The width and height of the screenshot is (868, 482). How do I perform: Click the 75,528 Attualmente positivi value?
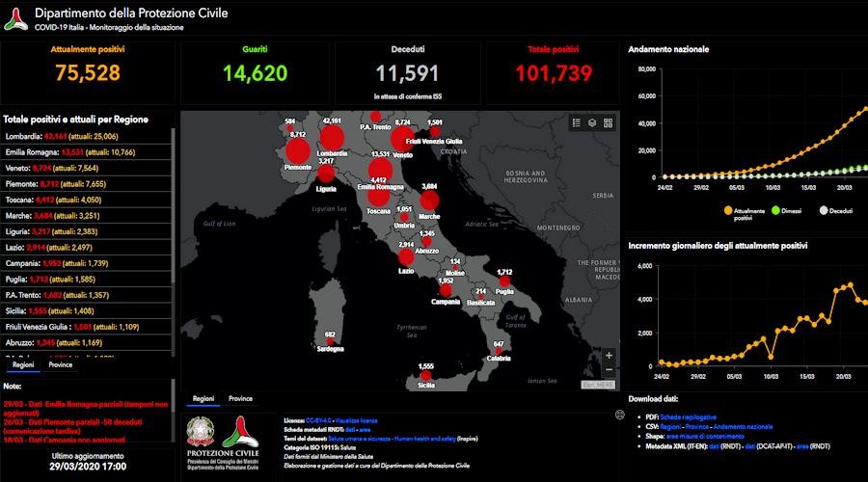click(x=88, y=73)
